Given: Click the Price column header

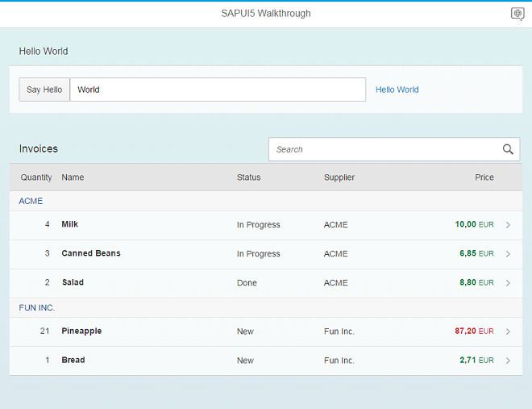Looking at the screenshot, I should pyautogui.click(x=484, y=177).
